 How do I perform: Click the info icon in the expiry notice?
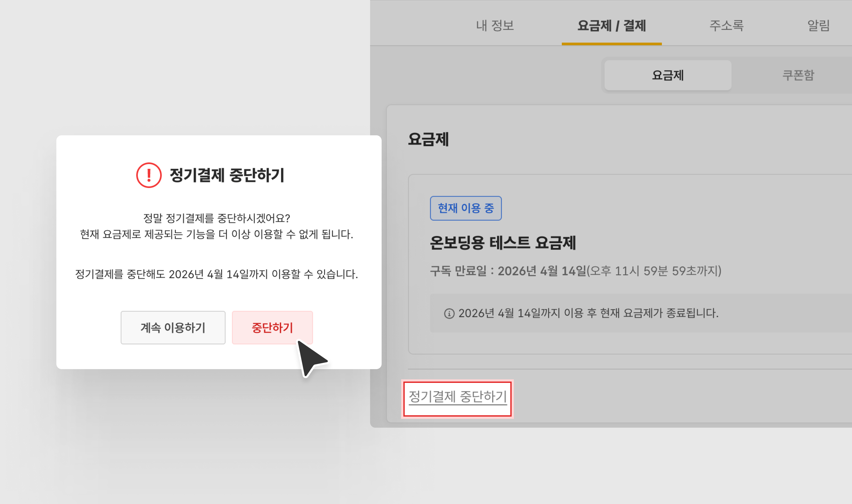(x=449, y=313)
